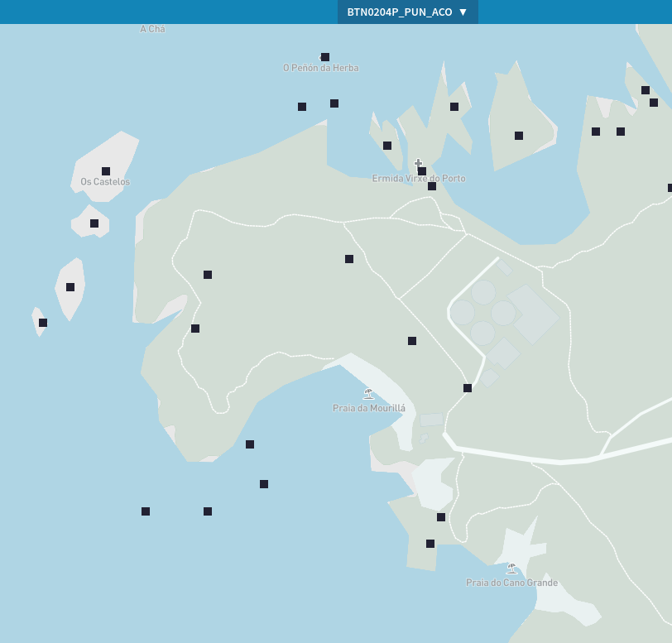Click the Ermida Virxe do Porto label
Image resolution: width=672 pixels, height=643 pixels.
[x=419, y=178]
